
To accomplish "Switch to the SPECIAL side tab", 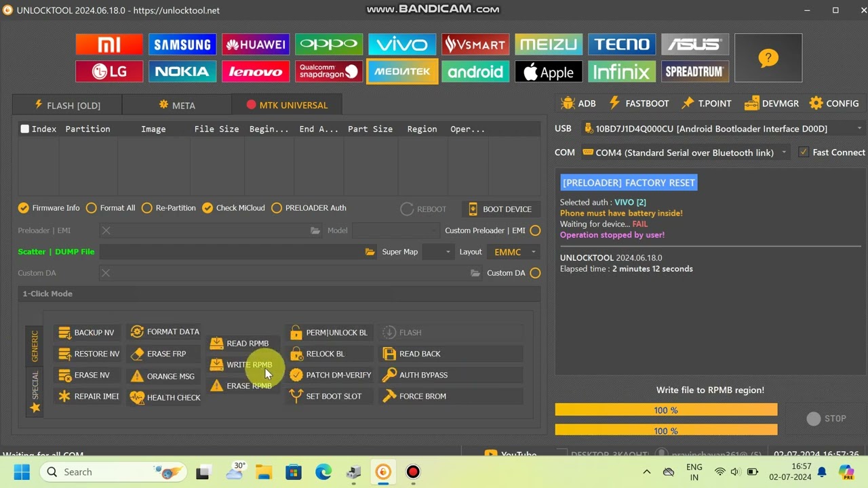I will [35, 392].
